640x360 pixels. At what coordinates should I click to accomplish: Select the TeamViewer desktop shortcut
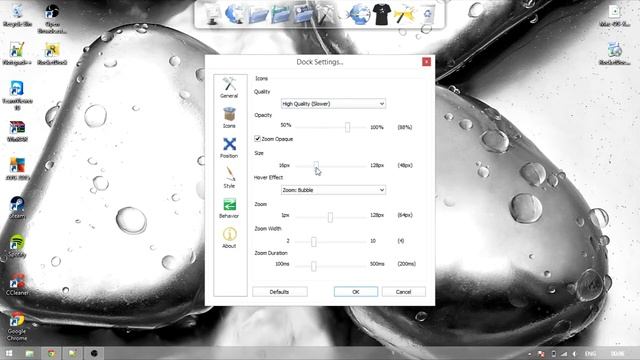click(17, 95)
